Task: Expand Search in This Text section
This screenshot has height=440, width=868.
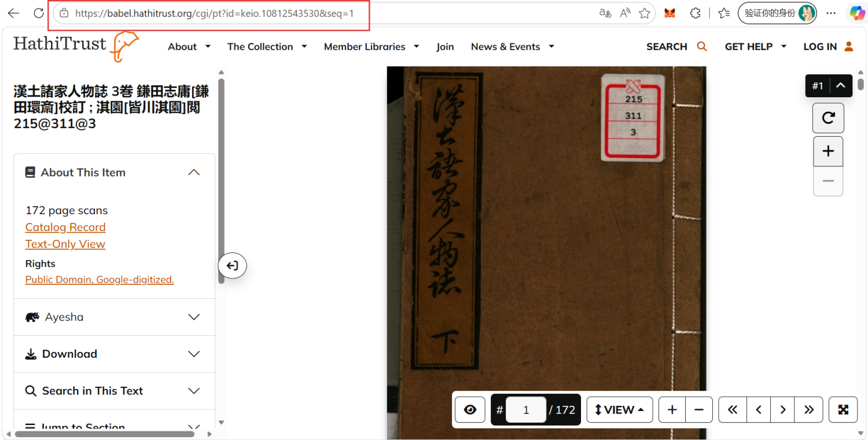Action: 114,391
